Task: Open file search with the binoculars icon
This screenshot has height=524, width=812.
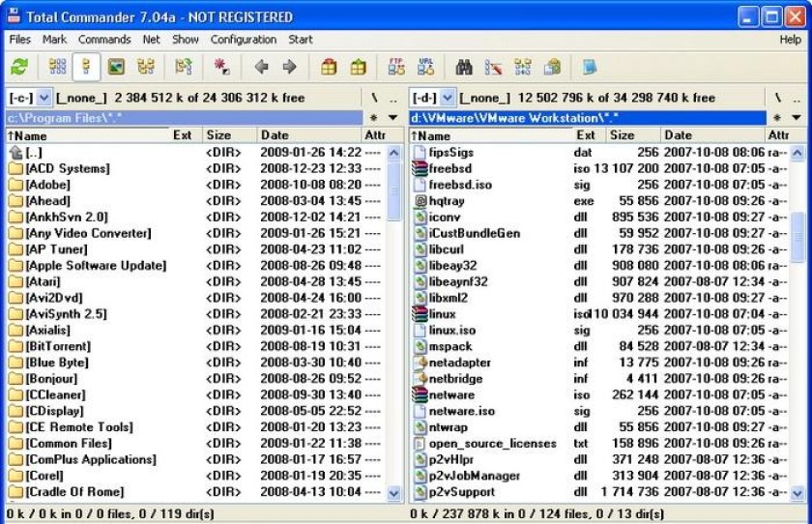Action: coord(464,67)
